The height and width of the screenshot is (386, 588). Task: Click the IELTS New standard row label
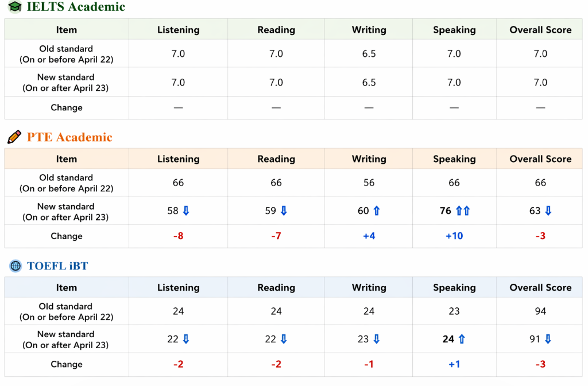coord(66,82)
